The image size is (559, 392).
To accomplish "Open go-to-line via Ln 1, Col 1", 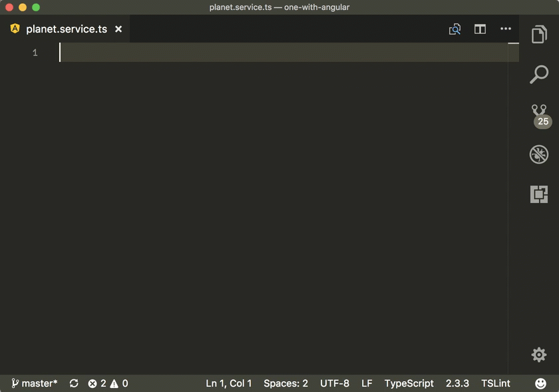I will pos(228,383).
